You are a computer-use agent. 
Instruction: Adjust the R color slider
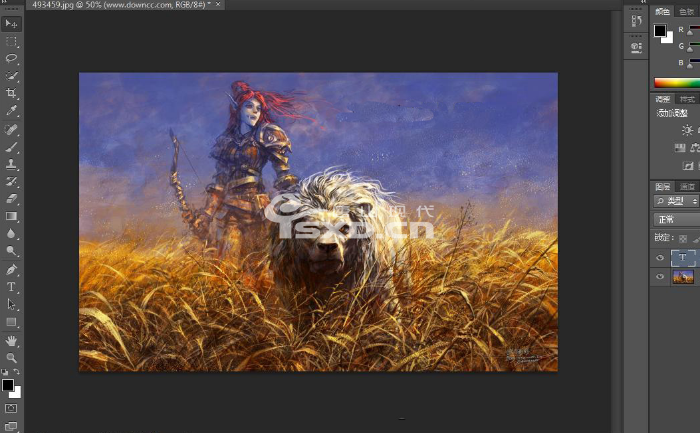pyautogui.click(x=690, y=33)
